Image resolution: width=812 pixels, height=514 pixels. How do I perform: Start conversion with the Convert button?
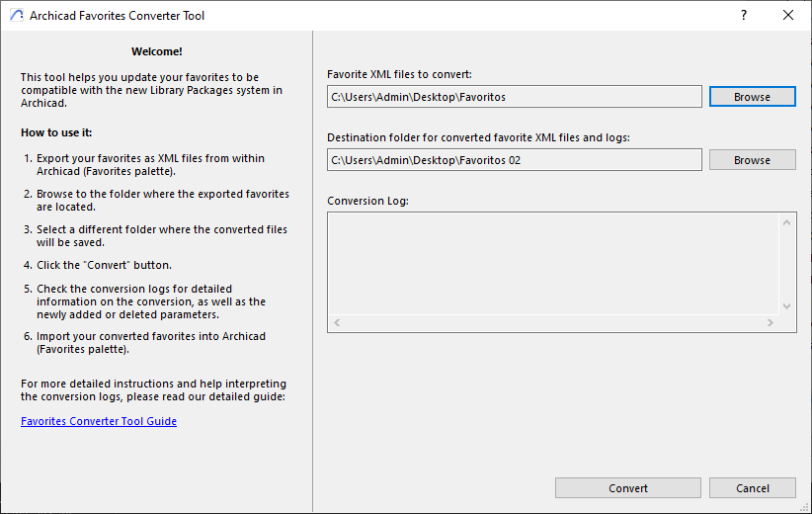pyautogui.click(x=627, y=488)
